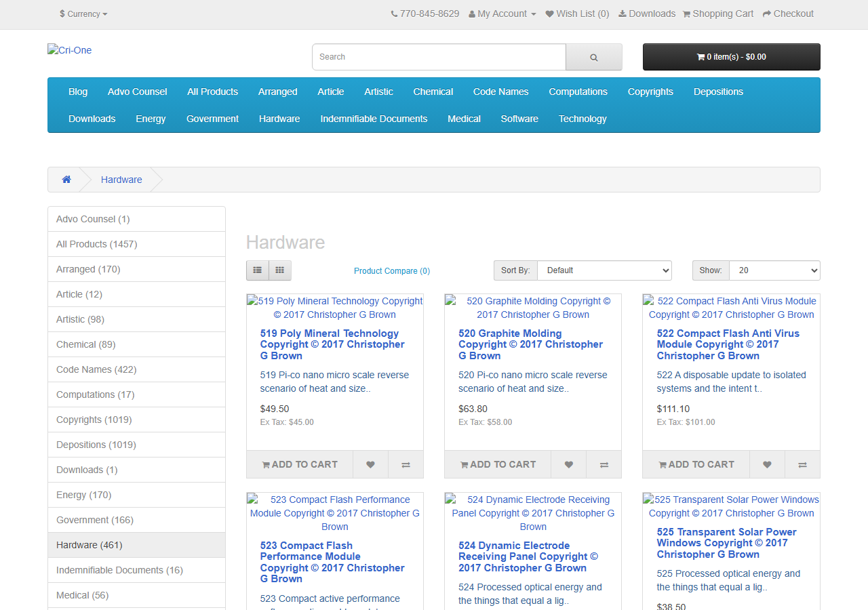
Task: Click 523 Compact Flash Performance Module image
Action: (x=335, y=513)
